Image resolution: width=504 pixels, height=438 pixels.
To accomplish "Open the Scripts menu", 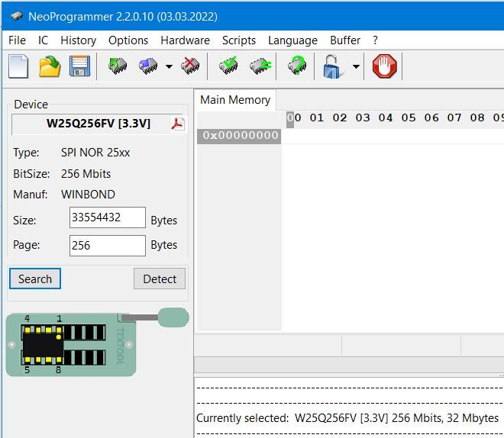I will (239, 40).
